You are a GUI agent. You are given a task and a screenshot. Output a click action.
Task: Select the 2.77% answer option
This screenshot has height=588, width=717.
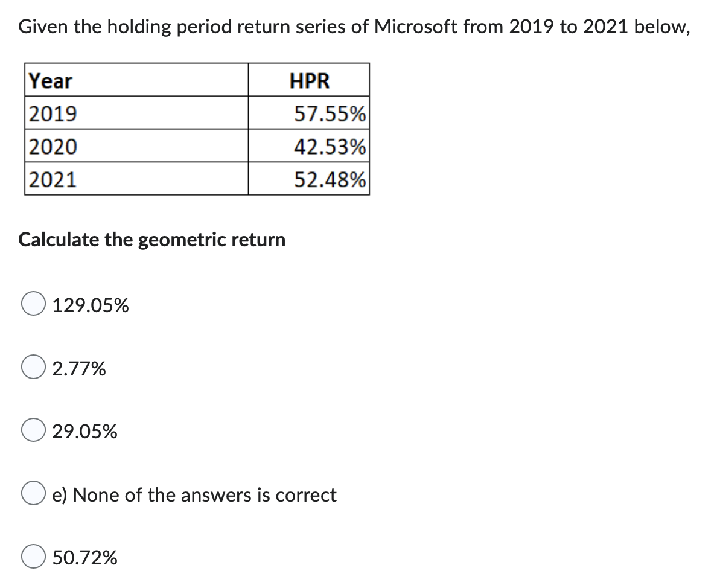tap(33, 368)
